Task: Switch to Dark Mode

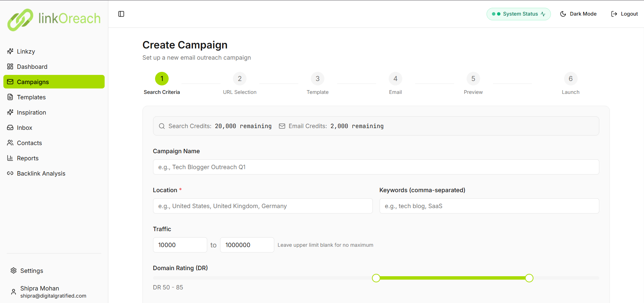Action: point(578,14)
